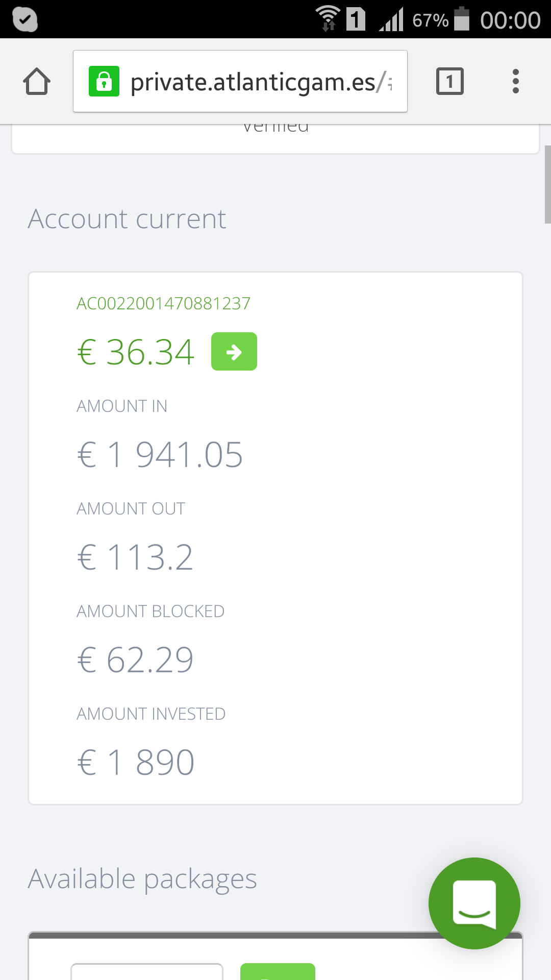This screenshot has height=980, width=551.
Task: Open the green chat support bubble
Action: pos(474,903)
